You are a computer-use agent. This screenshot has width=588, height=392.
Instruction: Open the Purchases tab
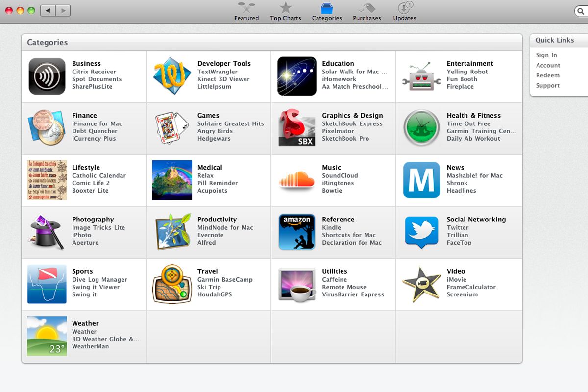[x=367, y=12]
